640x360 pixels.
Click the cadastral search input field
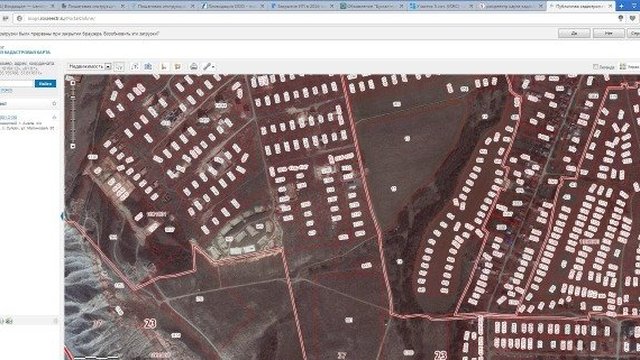[x=16, y=83]
